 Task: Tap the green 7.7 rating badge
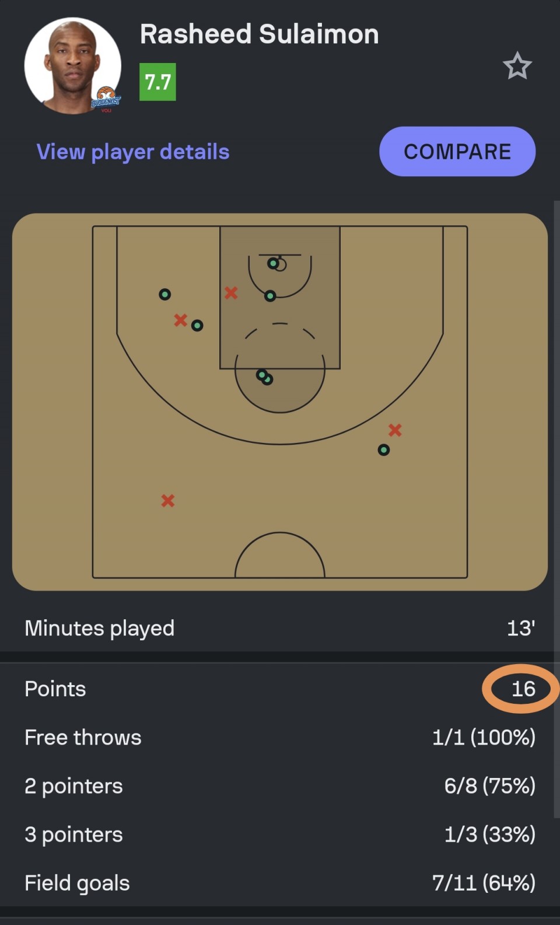click(157, 82)
